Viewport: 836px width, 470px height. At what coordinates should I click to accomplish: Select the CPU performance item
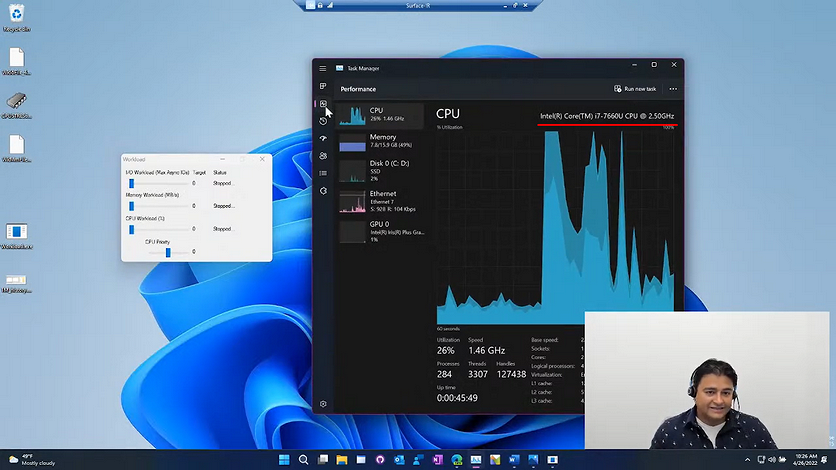point(381,115)
